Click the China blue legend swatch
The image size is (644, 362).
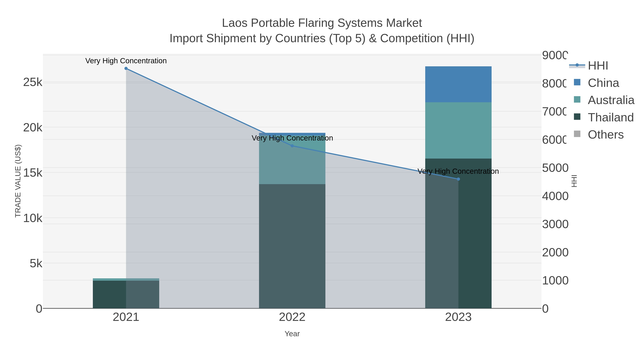[x=577, y=82]
